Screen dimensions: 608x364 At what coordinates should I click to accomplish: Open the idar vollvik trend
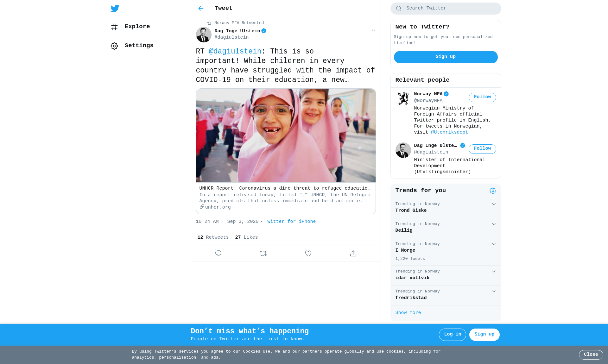click(446, 275)
